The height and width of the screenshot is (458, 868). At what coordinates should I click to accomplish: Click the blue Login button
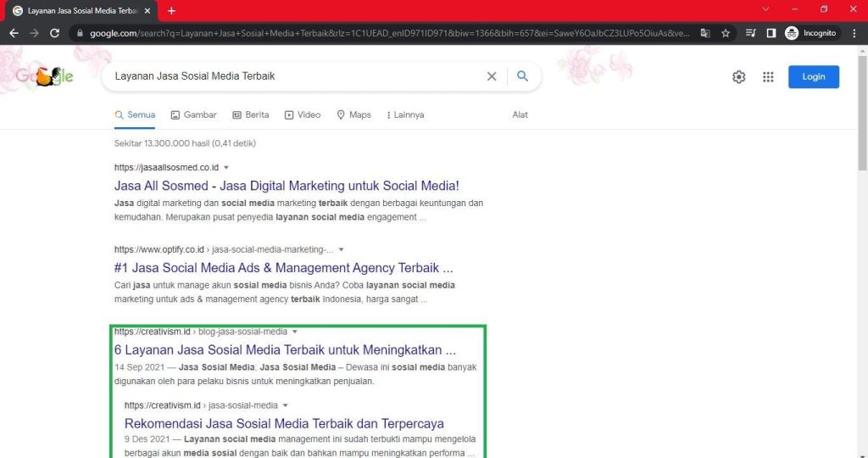click(813, 77)
